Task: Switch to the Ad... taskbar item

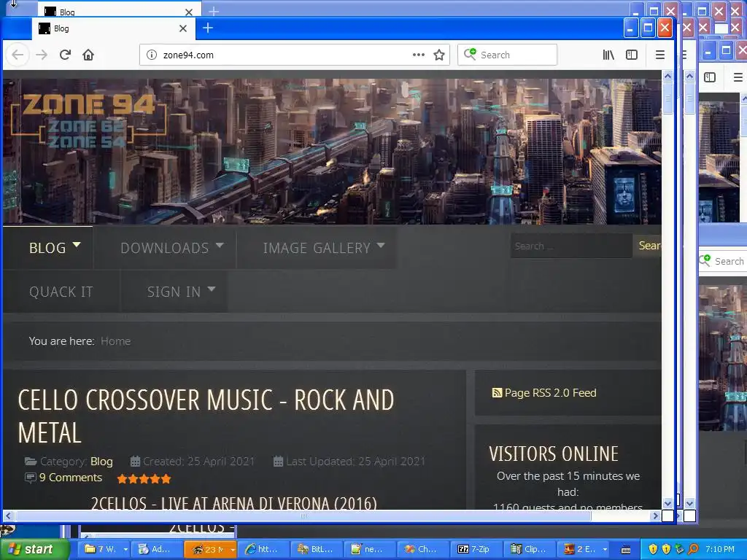Action: pos(157,549)
